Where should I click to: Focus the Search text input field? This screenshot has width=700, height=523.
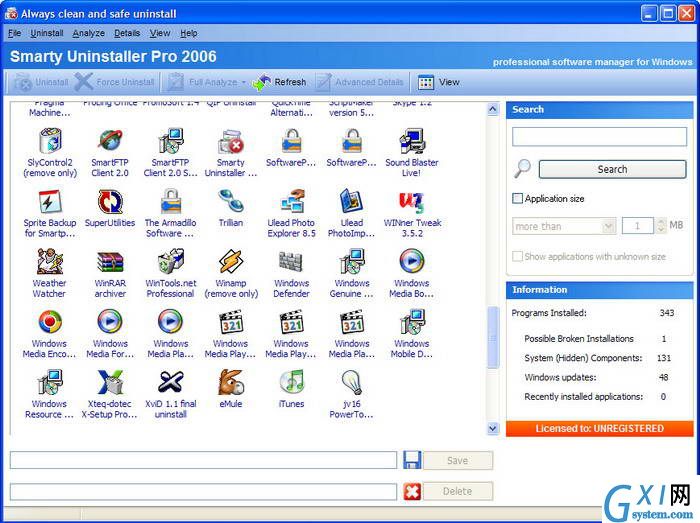599,137
